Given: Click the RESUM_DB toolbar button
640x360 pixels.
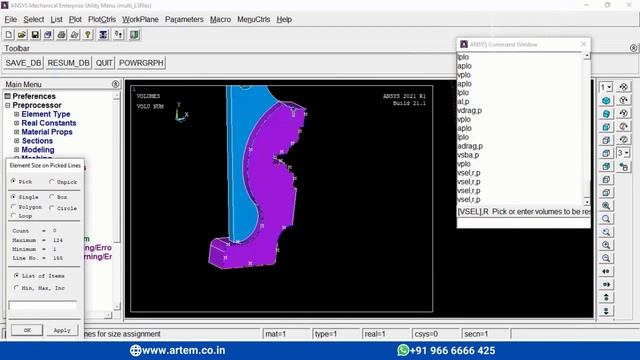Looking at the screenshot, I should click(68, 63).
